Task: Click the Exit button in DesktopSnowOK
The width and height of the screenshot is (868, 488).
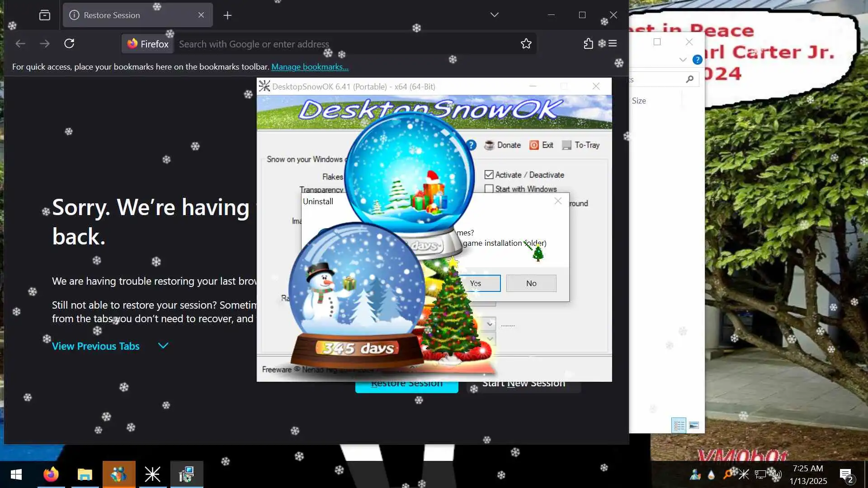Action: pos(542,145)
